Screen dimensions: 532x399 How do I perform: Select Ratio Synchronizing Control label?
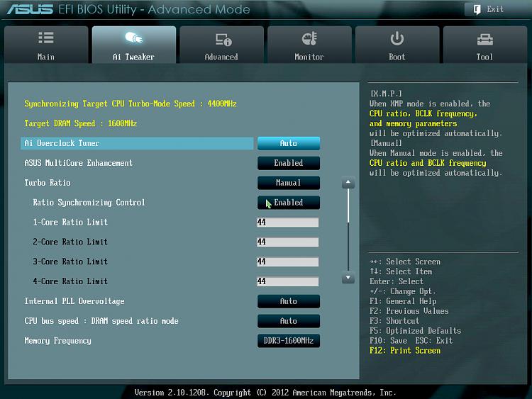(89, 203)
